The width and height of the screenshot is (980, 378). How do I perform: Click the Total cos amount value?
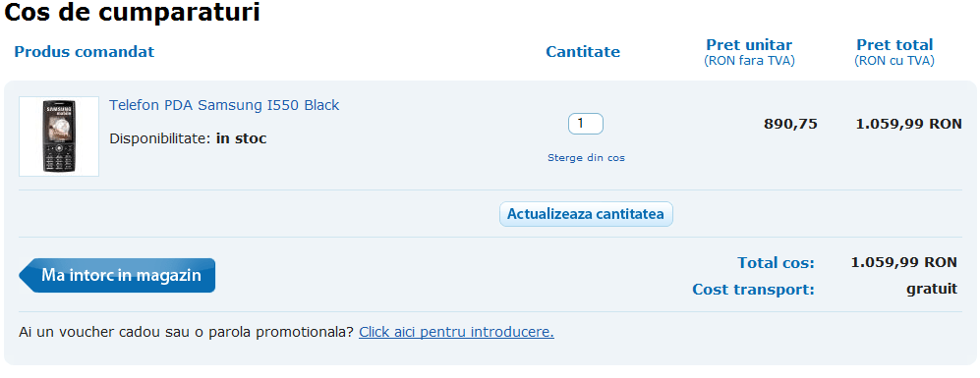point(903,262)
